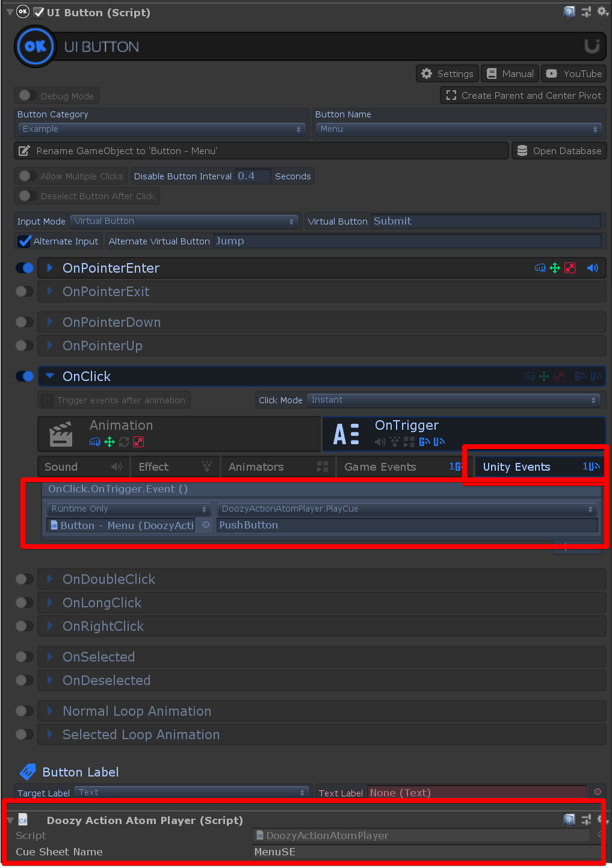
Task: Open object picker beside Button - Menu object
Action: pos(206,525)
